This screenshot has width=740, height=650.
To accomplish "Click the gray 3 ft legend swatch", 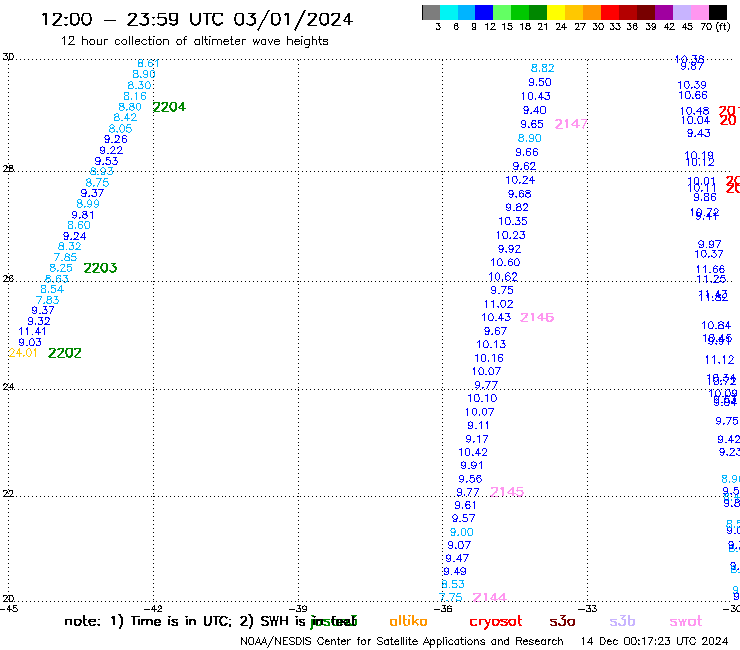I will point(431,12).
